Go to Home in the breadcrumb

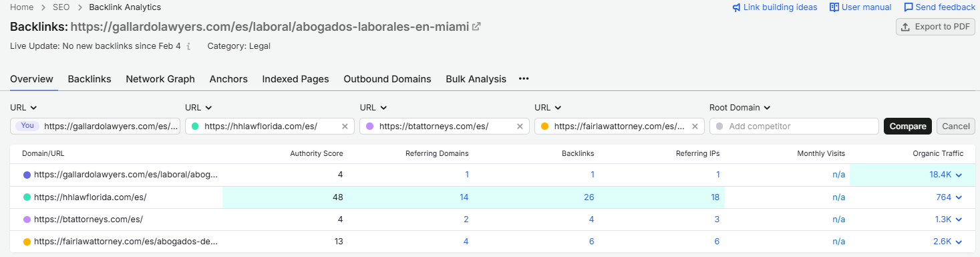(x=21, y=7)
